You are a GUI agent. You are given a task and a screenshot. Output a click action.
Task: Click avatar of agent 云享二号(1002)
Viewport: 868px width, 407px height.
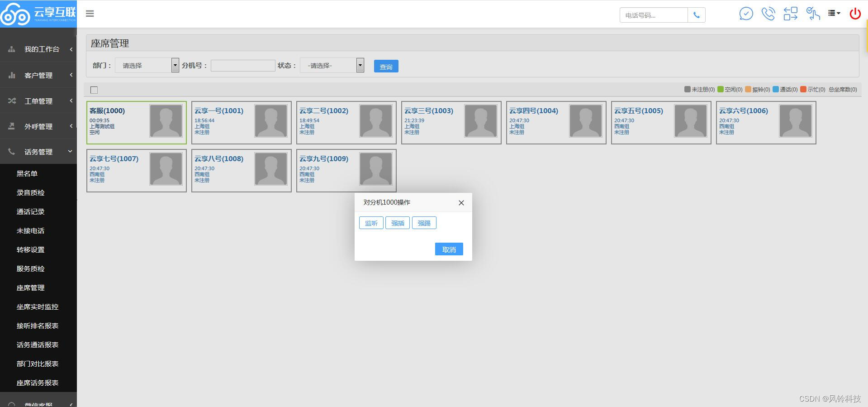click(376, 121)
